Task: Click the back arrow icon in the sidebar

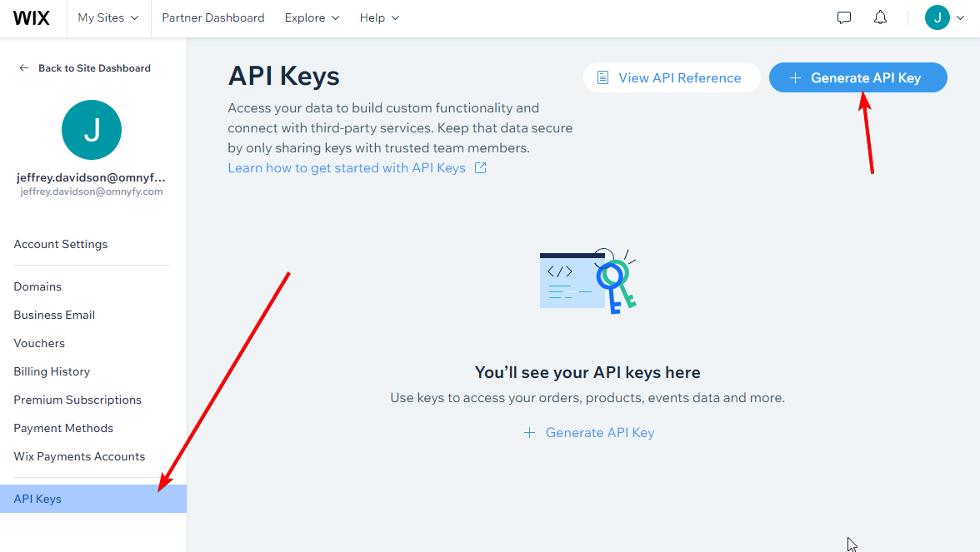Action: (x=23, y=68)
